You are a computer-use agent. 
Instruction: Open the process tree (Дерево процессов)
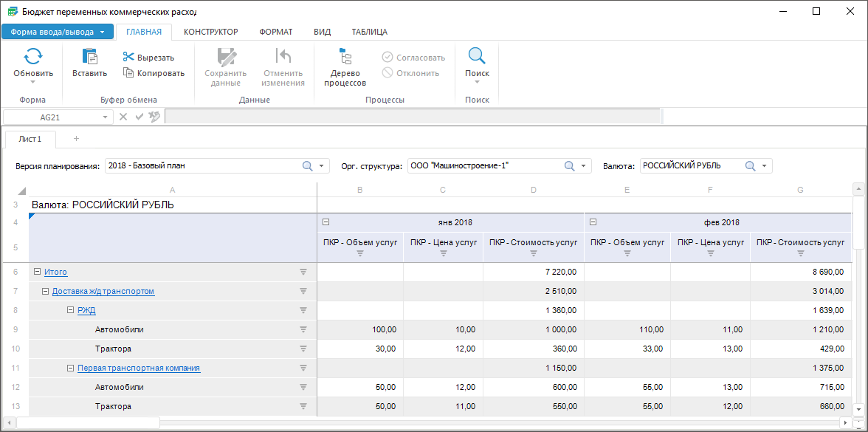tap(345, 58)
